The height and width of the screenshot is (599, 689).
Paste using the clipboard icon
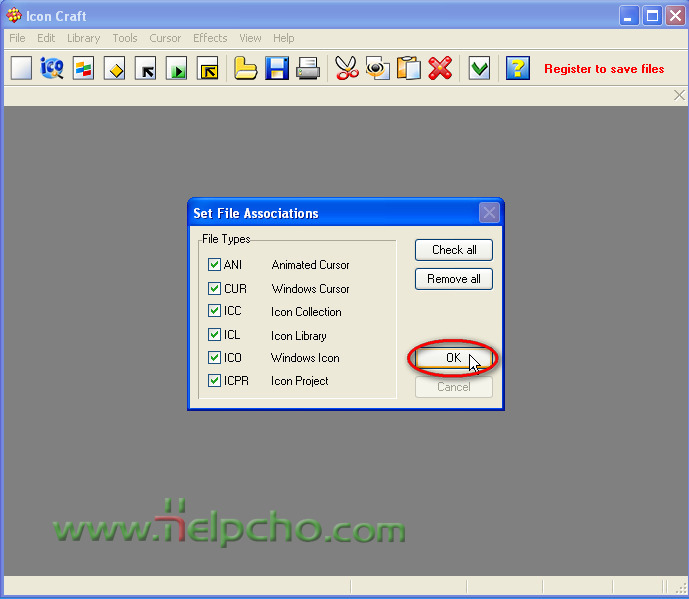tap(409, 69)
